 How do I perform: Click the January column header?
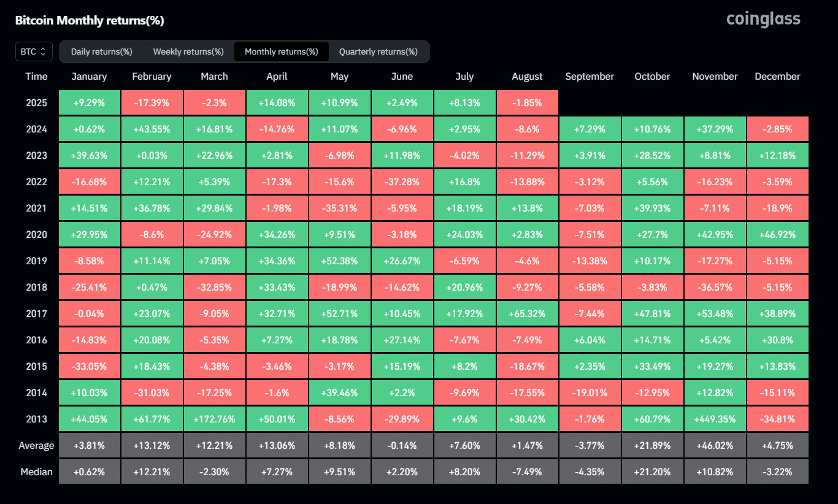click(x=89, y=77)
